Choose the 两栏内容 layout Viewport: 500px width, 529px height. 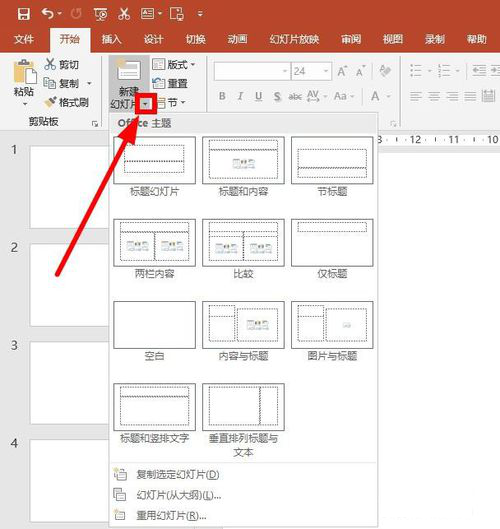pos(155,249)
